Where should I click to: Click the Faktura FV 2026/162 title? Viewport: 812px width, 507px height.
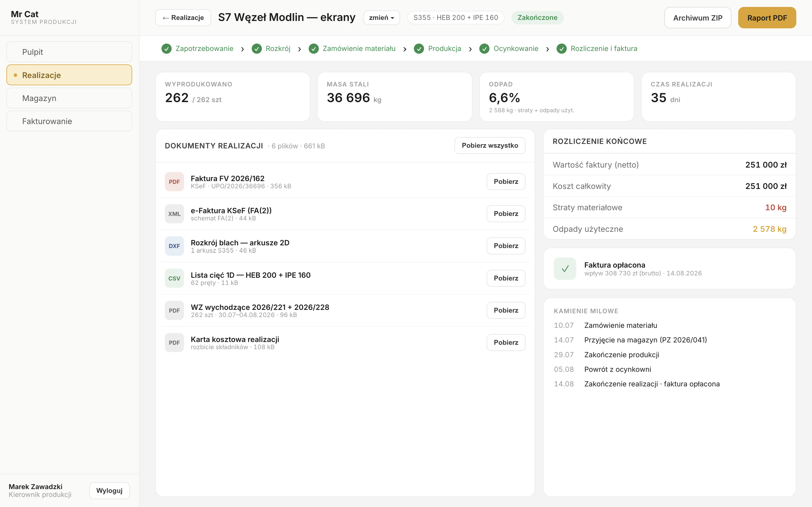[x=227, y=178]
